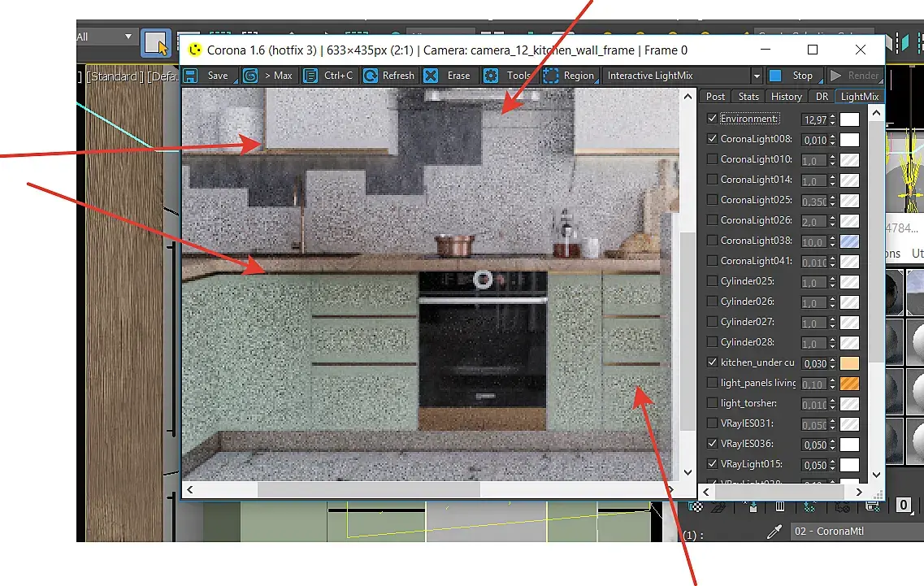Viewport: 924px width, 586px height.
Task: Click Material ID Channel 0 button
Action: (904, 506)
